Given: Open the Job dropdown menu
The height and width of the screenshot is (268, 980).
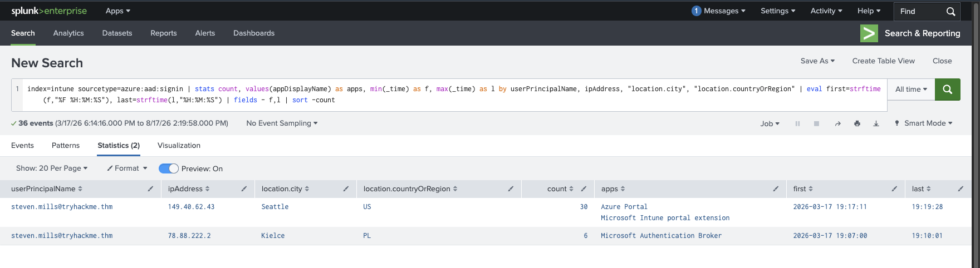Looking at the screenshot, I should coord(770,123).
